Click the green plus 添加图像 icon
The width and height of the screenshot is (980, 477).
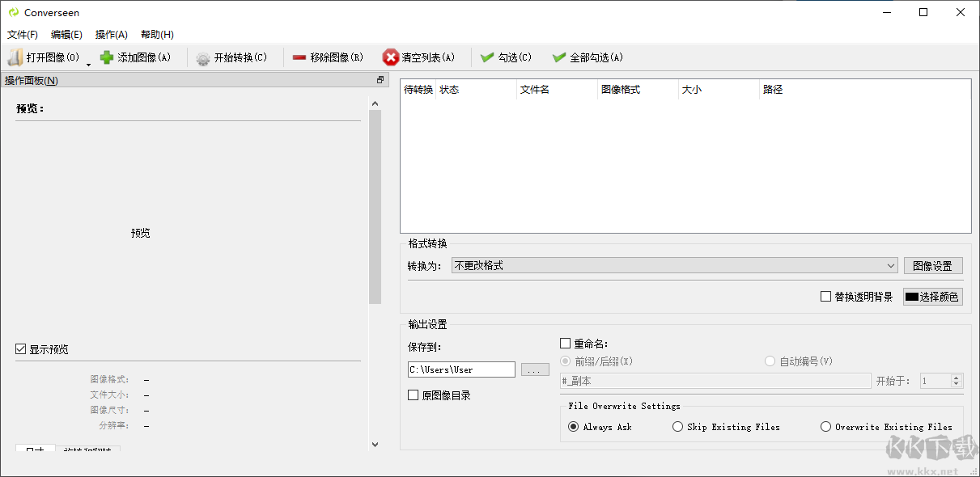pos(106,57)
